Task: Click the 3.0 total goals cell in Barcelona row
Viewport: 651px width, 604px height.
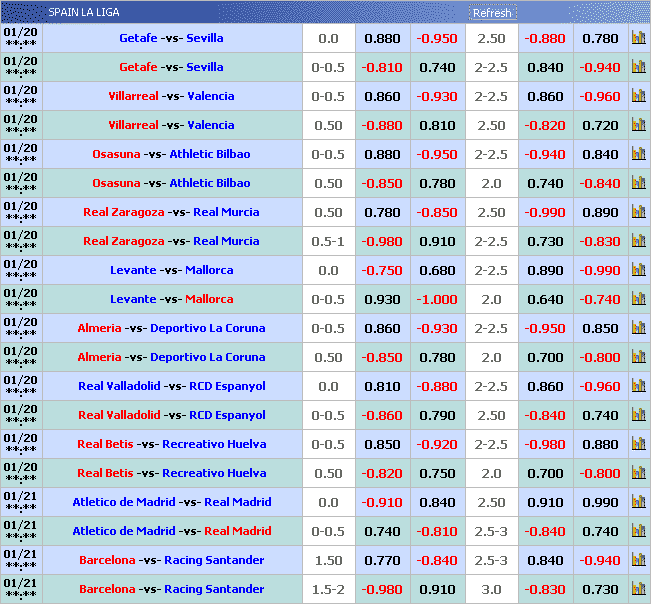Action: (491, 589)
